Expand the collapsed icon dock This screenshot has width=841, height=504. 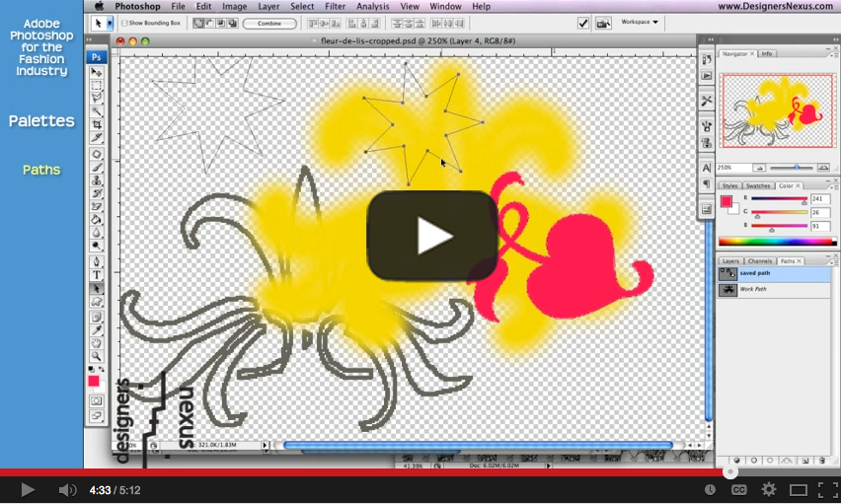click(x=711, y=39)
